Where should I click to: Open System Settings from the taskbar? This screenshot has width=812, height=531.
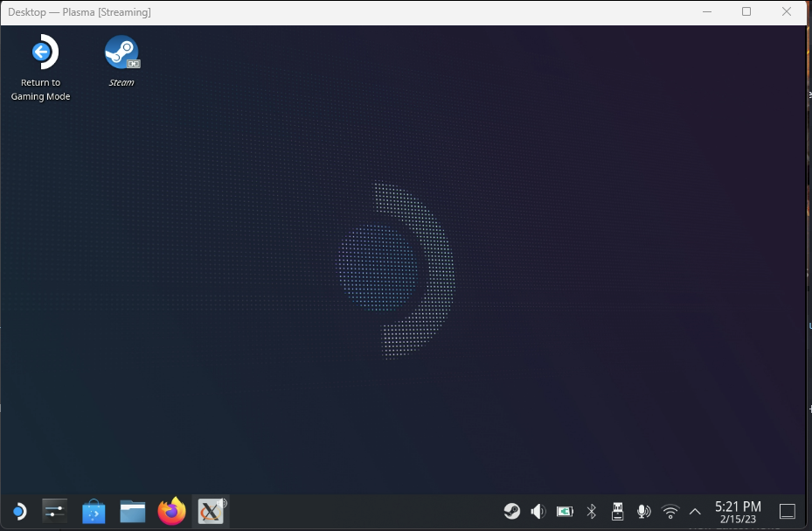(x=55, y=511)
